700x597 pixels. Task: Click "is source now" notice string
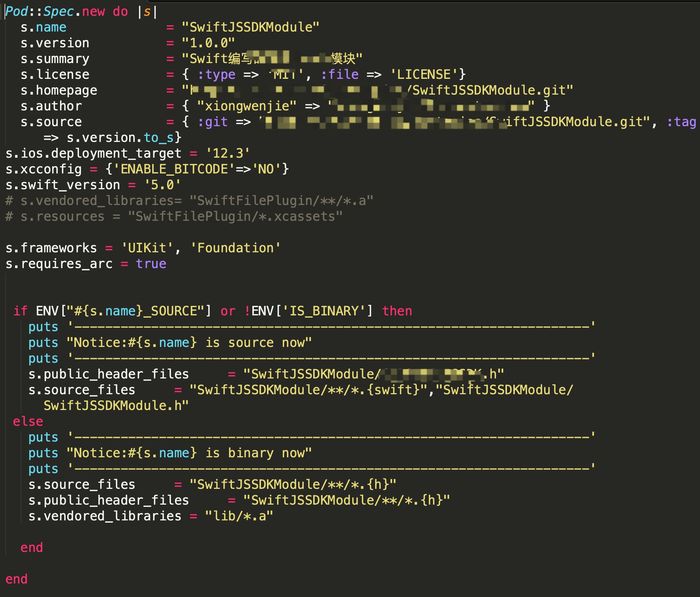[189, 343]
